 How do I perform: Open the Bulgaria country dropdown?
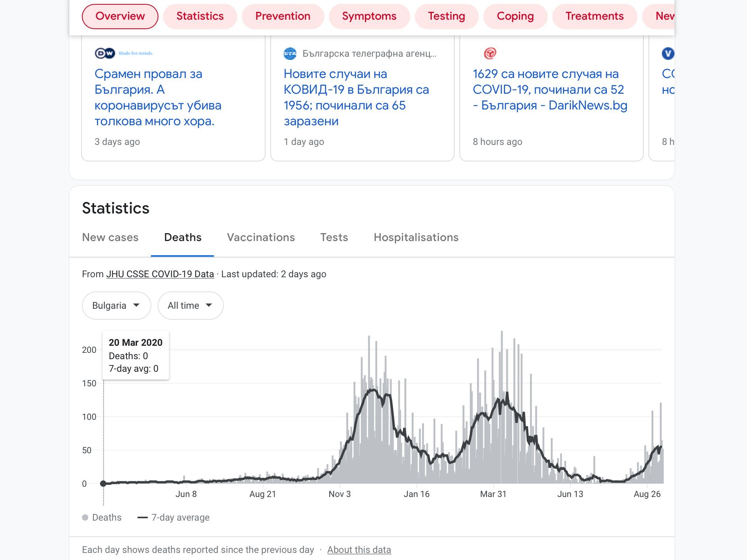coord(116,306)
